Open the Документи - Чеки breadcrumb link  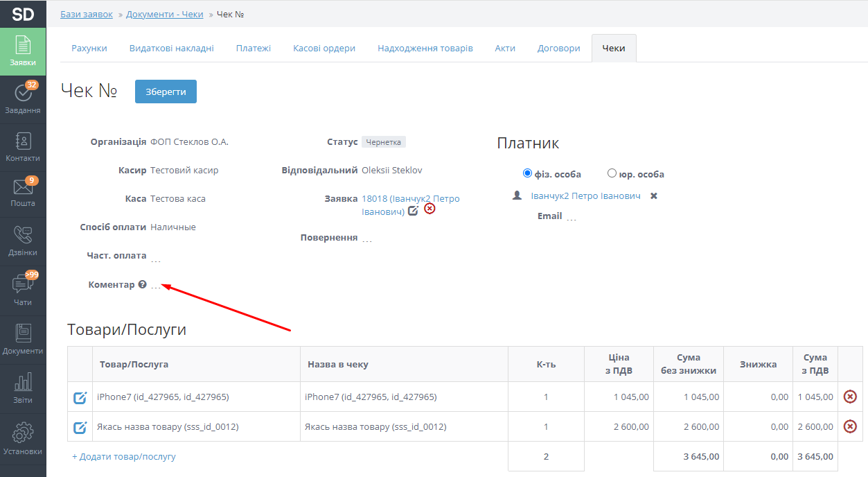point(164,15)
